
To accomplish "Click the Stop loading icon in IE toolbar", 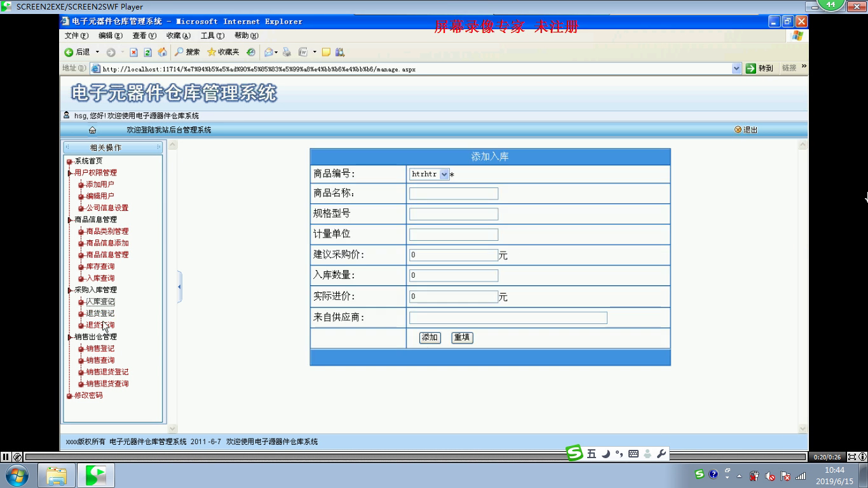I will pos(133,52).
